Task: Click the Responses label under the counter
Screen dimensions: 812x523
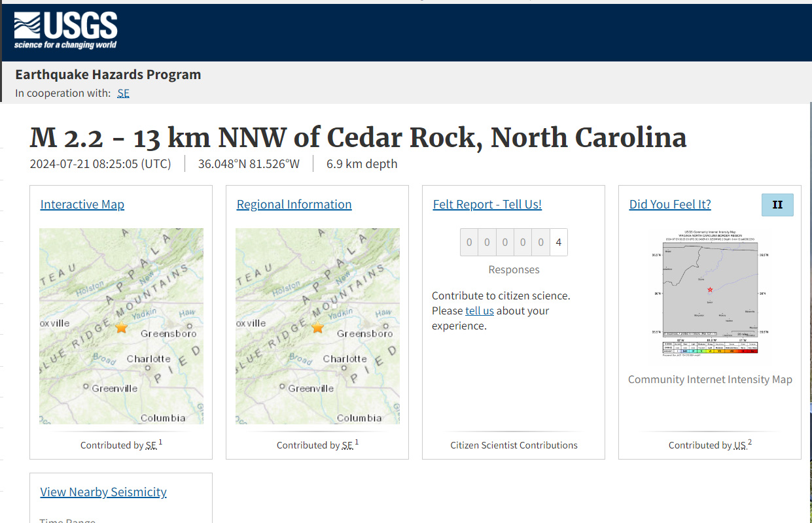Action: [x=514, y=269]
